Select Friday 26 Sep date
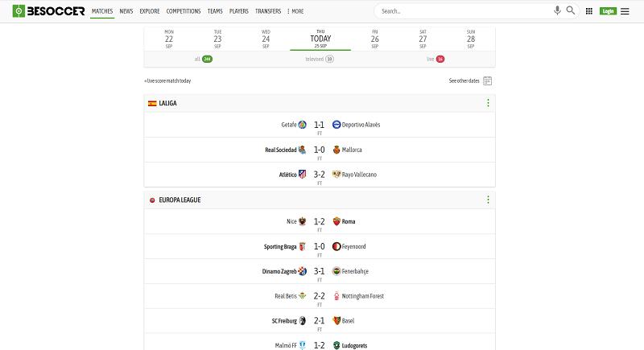Image resolution: width=644 pixels, height=350 pixels. tap(374, 39)
